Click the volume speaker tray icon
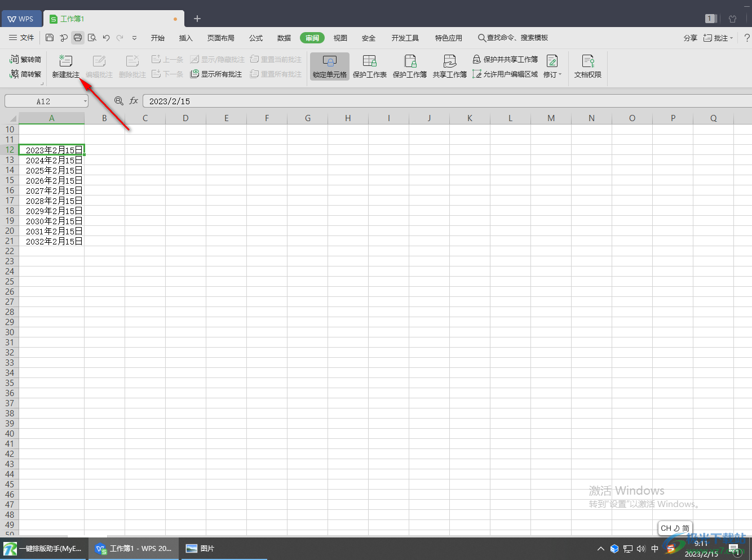The height and width of the screenshot is (560, 752). click(641, 548)
